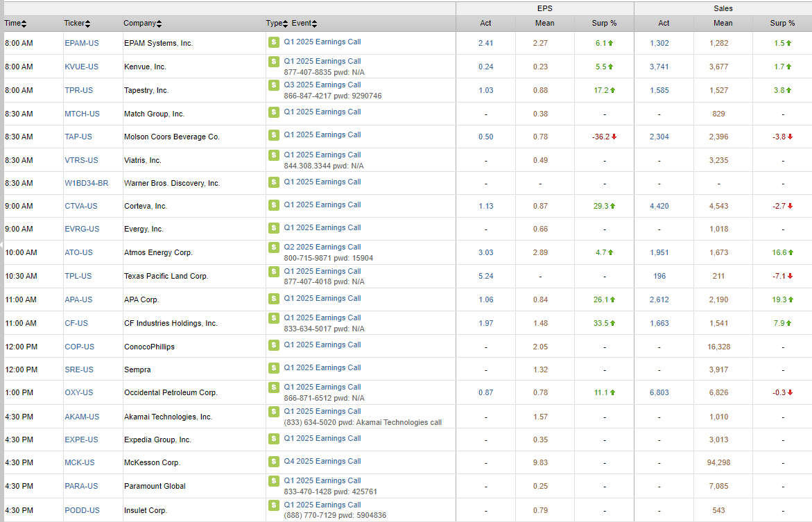Open Tapestry's Q3 2025 Earnings Call
The width and height of the screenshot is (812, 522).
tap(322, 85)
